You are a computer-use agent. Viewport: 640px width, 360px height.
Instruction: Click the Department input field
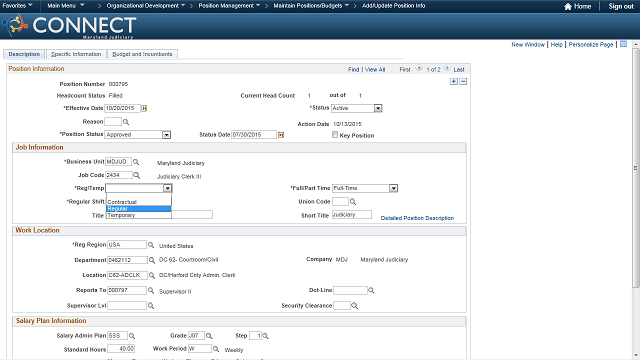(x=127, y=260)
